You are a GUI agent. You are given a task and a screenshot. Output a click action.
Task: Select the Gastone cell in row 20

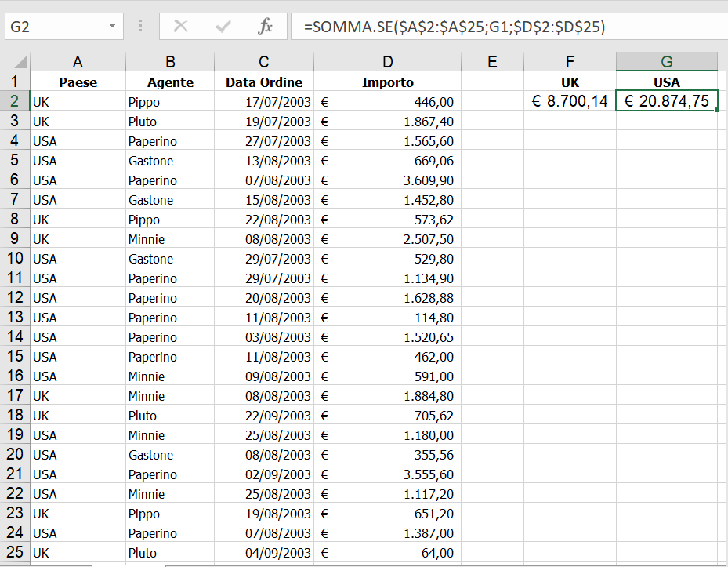(x=170, y=454)
